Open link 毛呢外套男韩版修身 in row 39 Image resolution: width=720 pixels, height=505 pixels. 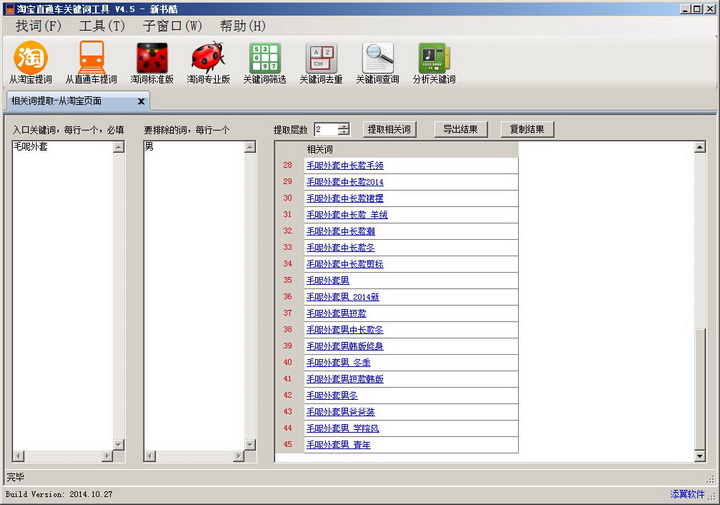point(345,346)
